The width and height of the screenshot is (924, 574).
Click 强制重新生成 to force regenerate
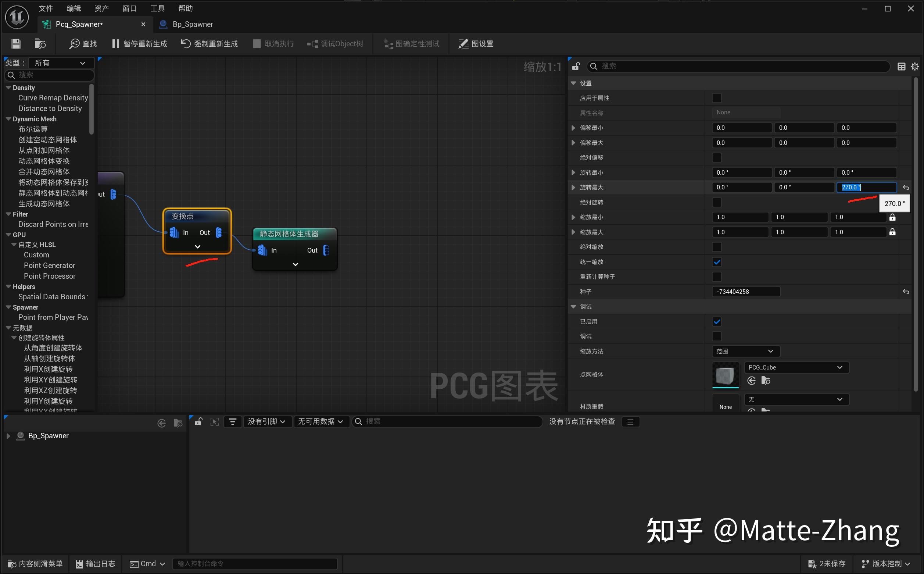pyautogui.click(x=208, y=44)
